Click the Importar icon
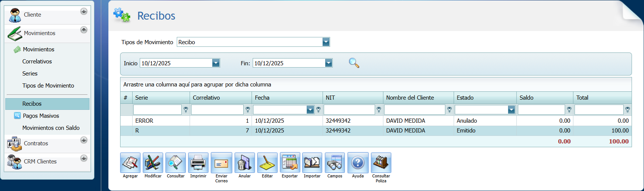 coord(312,163)
